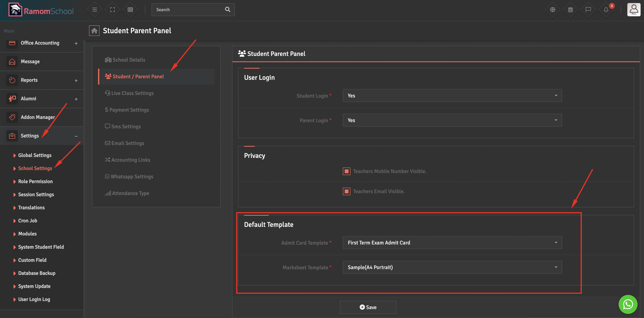
Task: Open the user profile avatar
Action: point(634,9)
